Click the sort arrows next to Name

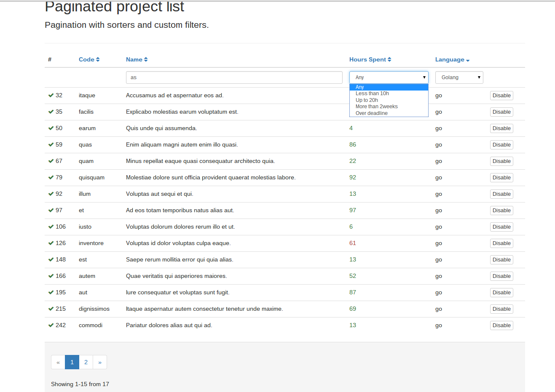pos(146,60)
